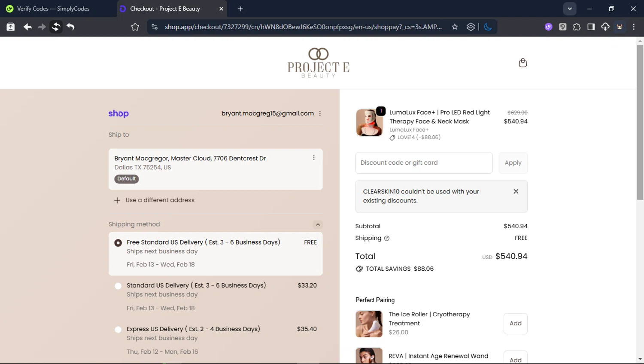644x364 pixels.
Task: Click the LumaLux Face+ product title
Action: [440, 117]
